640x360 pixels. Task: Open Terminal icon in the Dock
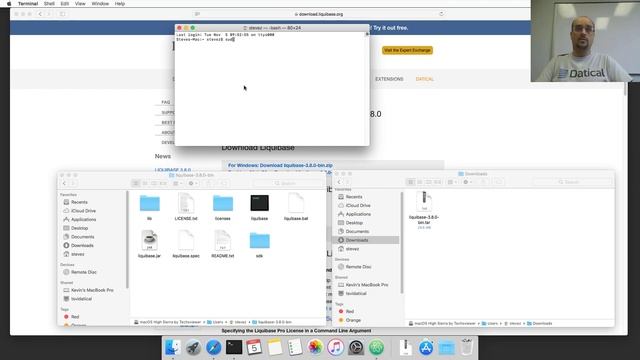234,347
